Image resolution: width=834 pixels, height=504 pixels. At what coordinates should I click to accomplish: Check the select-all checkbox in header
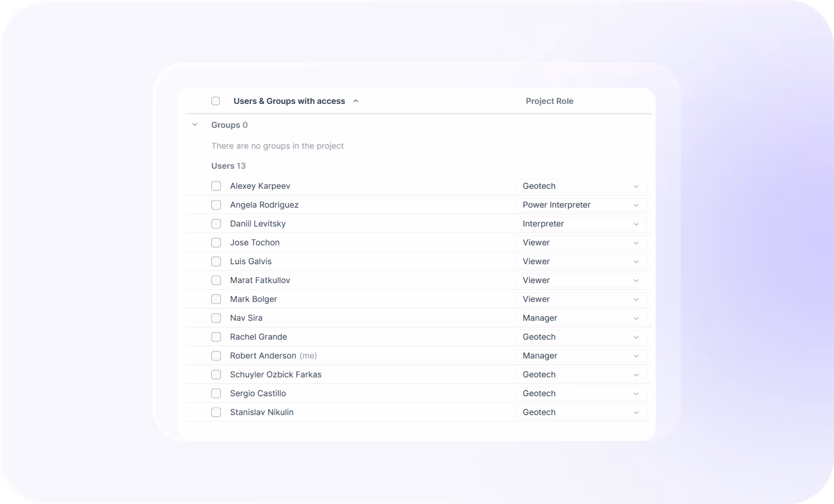tap(215, 101)
